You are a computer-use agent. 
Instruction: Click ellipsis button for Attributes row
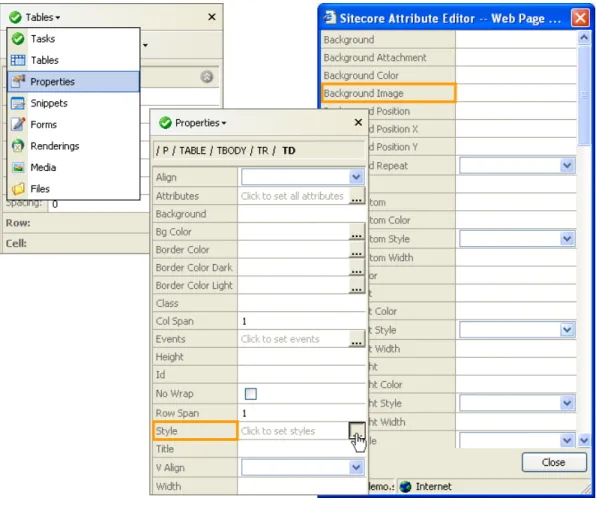(x=357, y=196)
